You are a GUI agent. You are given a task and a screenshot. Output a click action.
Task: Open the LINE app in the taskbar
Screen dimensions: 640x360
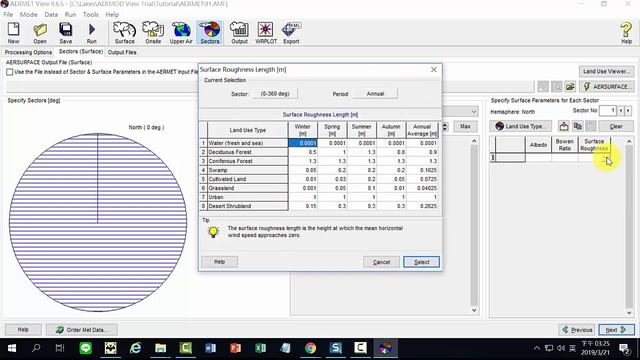86,348
